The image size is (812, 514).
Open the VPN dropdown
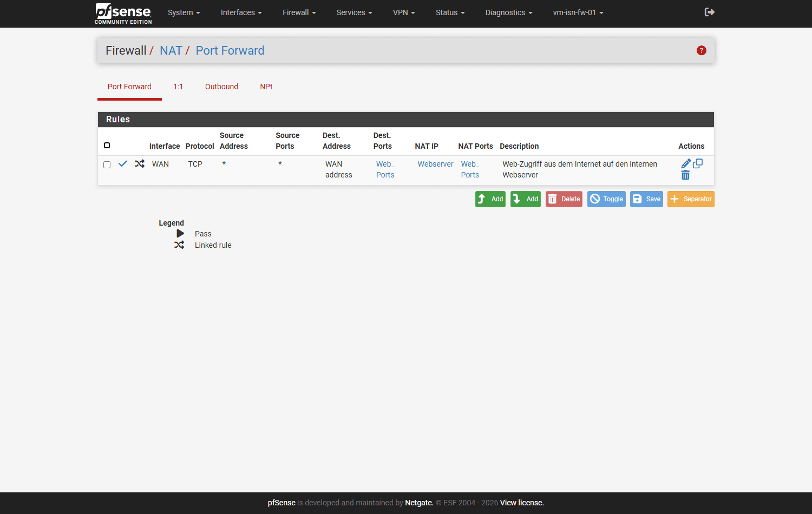[404, 12]
